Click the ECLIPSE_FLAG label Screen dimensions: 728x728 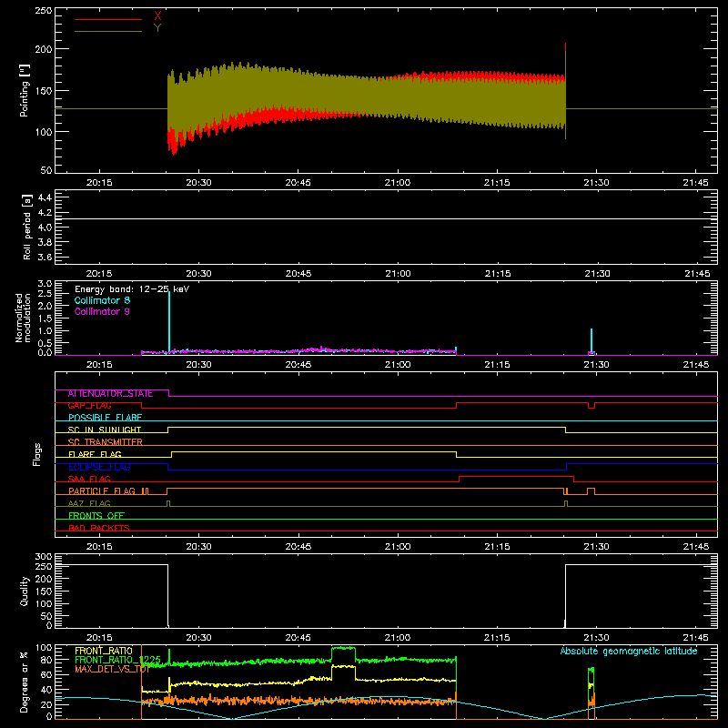(x=99, y=467)
